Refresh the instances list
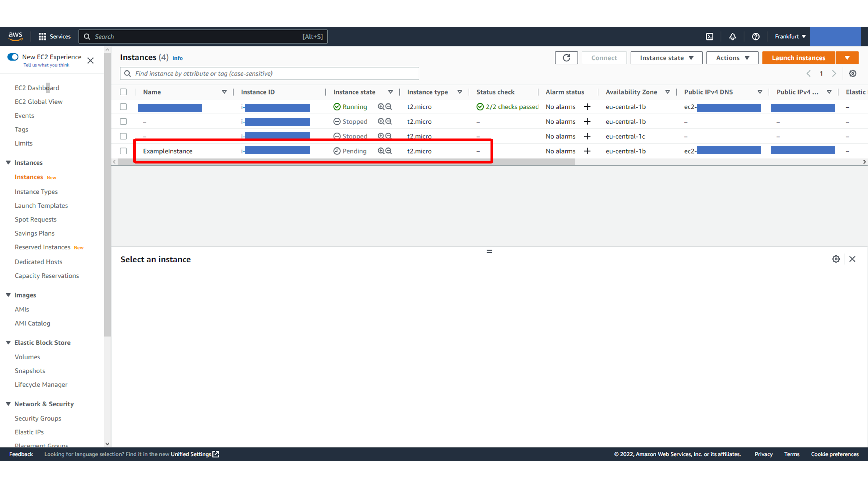Screen dimensions: 868x488 coord(566,58)
